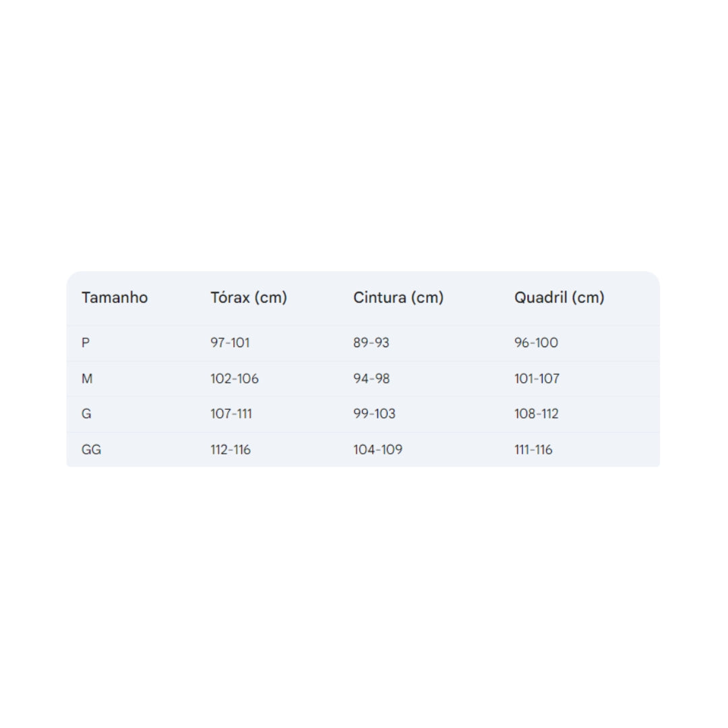Click the 89-93 waist measurement cell

[x=371, y=342]
